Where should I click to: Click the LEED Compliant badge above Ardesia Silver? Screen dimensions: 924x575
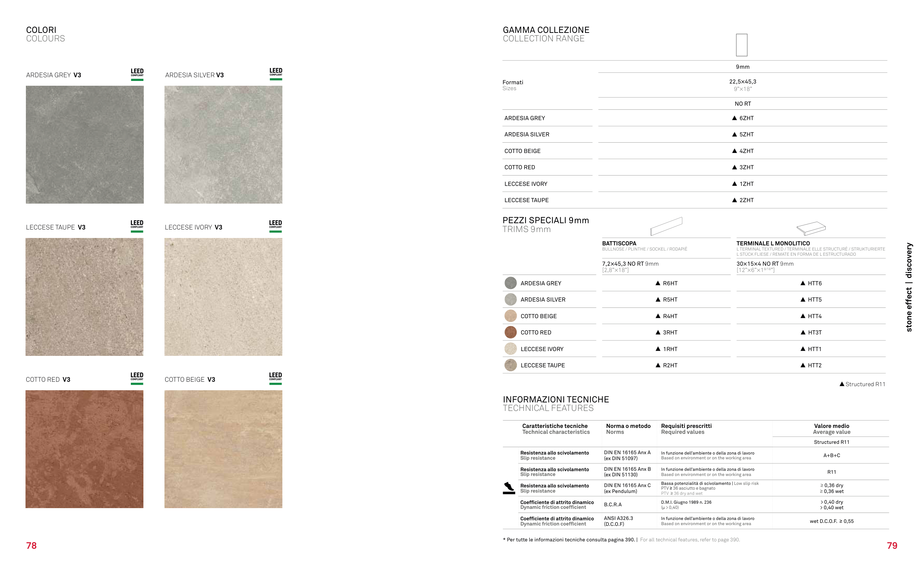(x=276, y=74)
